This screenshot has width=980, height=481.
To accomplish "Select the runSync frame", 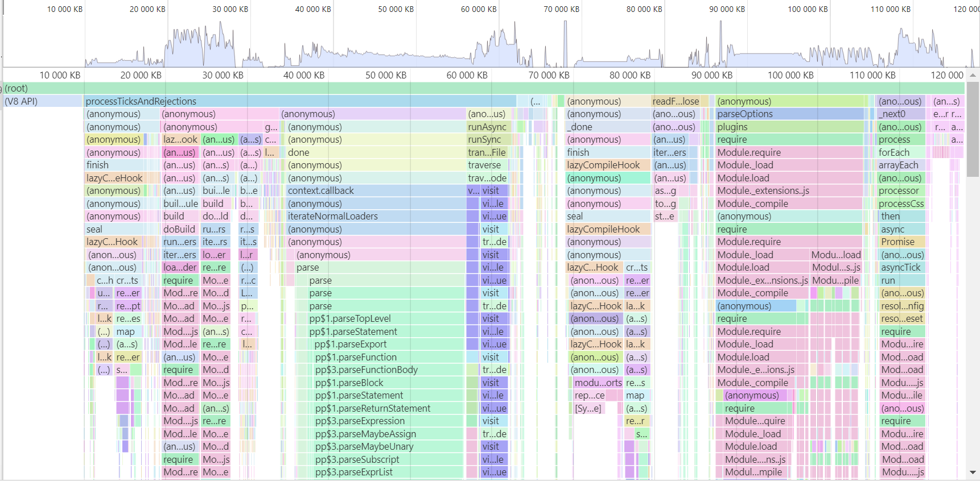I will (488, 139).
